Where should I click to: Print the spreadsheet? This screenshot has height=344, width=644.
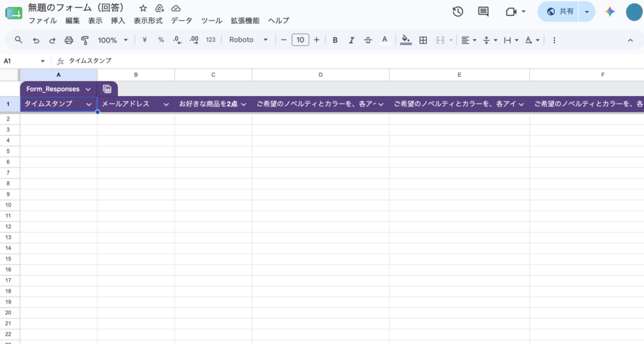tap(69, 40)
